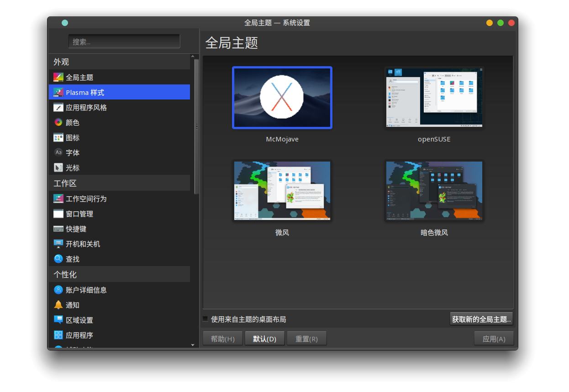
Task: Click the 应用程序风格 pen icon
Action: (x=58, y=108)
